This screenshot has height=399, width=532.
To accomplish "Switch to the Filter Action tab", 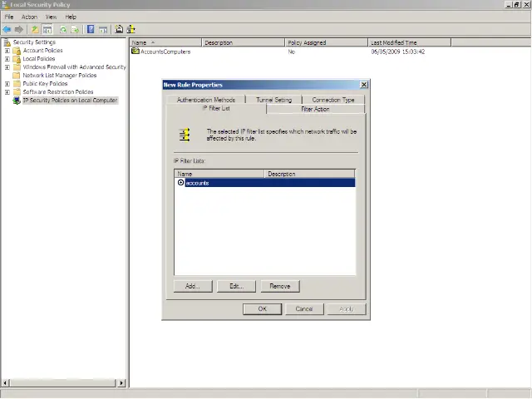I will tap(315, 109).
